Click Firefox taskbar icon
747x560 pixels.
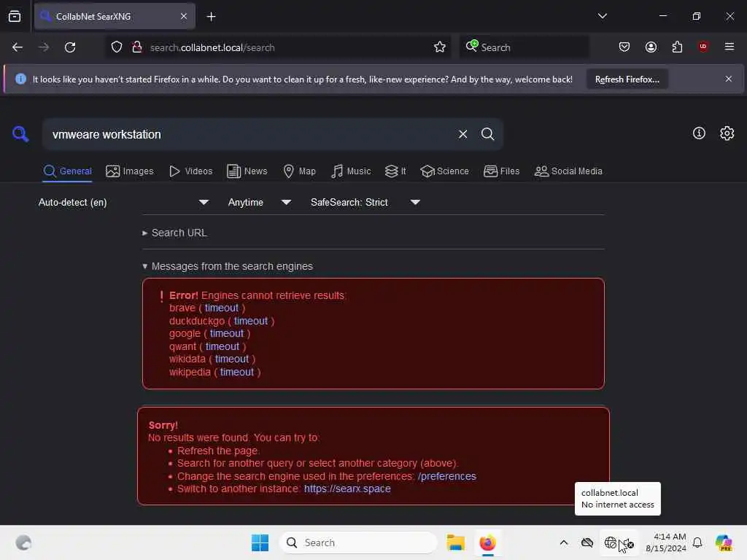(487, 542)
